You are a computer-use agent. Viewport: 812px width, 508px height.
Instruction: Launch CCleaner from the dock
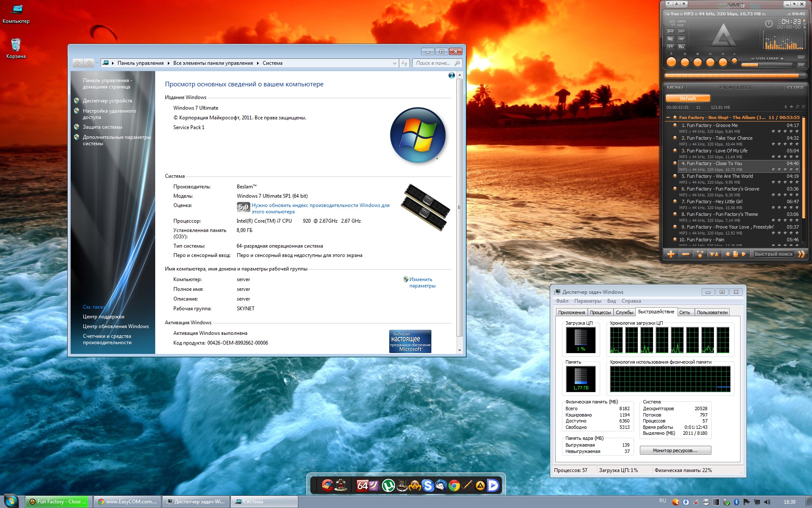[327, 485]
